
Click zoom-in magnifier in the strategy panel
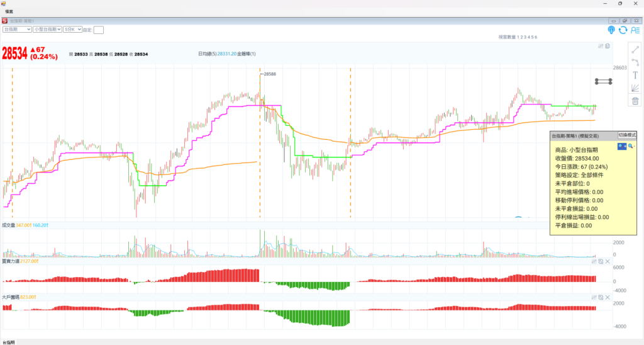pos(622,146)
